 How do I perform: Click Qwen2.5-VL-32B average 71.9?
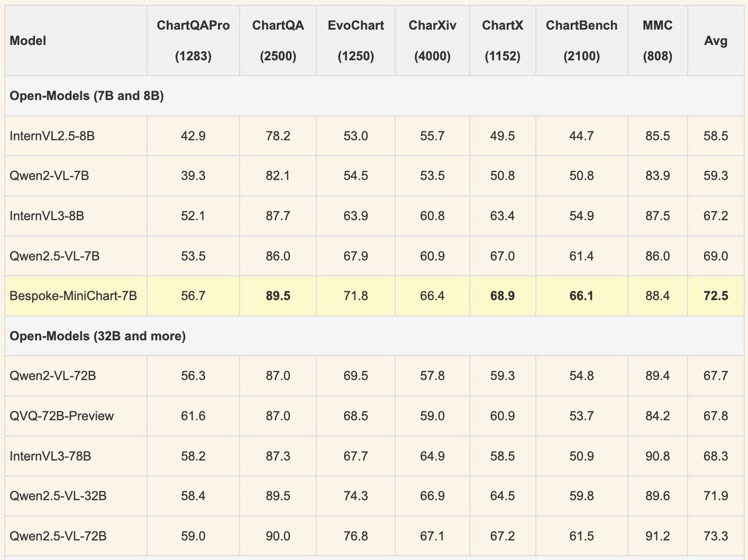pos(715,495)
